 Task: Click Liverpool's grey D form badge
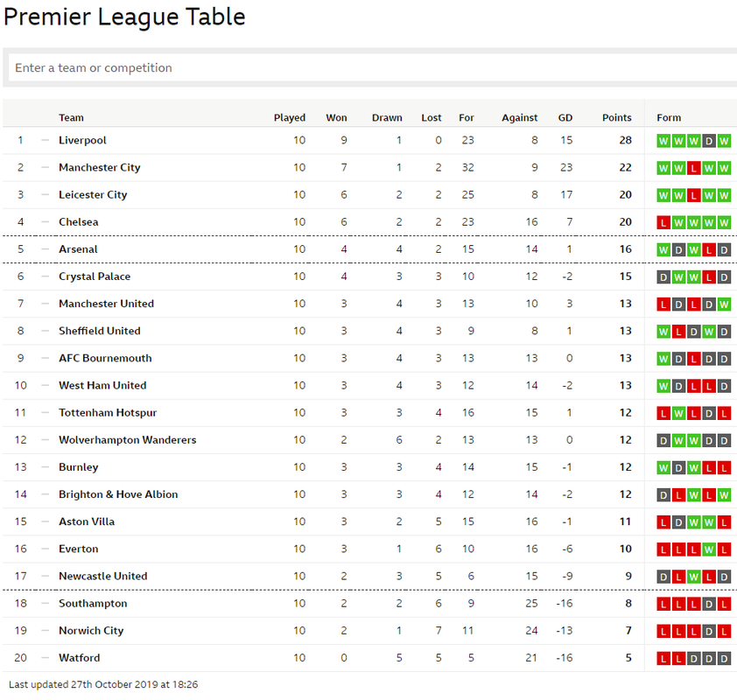(709, 141)
